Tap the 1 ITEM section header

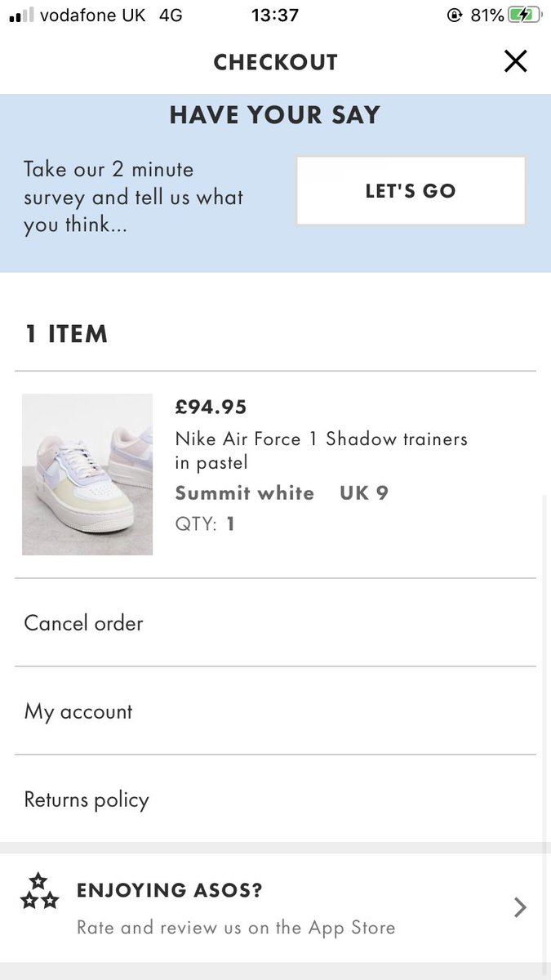(66, 334)
